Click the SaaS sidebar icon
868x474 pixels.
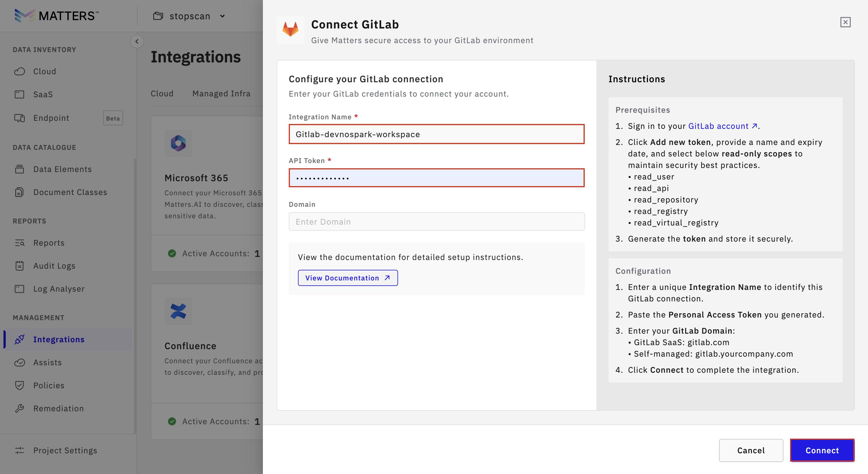tap(20, 94)
